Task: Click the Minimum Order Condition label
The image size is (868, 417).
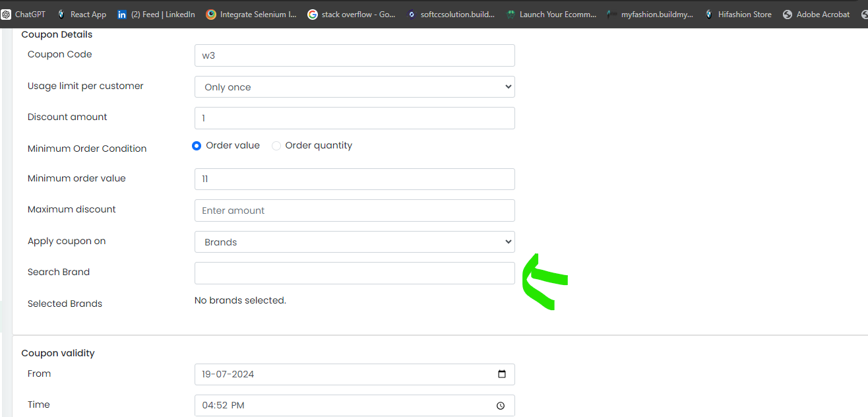Action: tap(87, 148)
